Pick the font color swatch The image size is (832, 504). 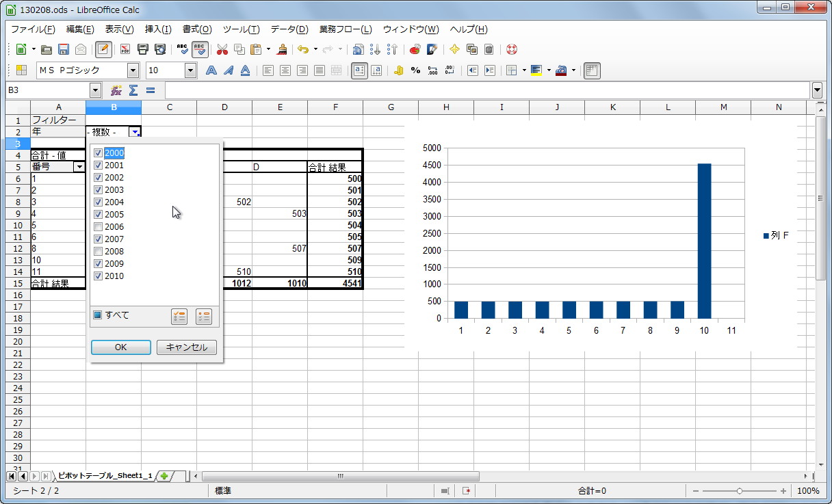point(561,70)
